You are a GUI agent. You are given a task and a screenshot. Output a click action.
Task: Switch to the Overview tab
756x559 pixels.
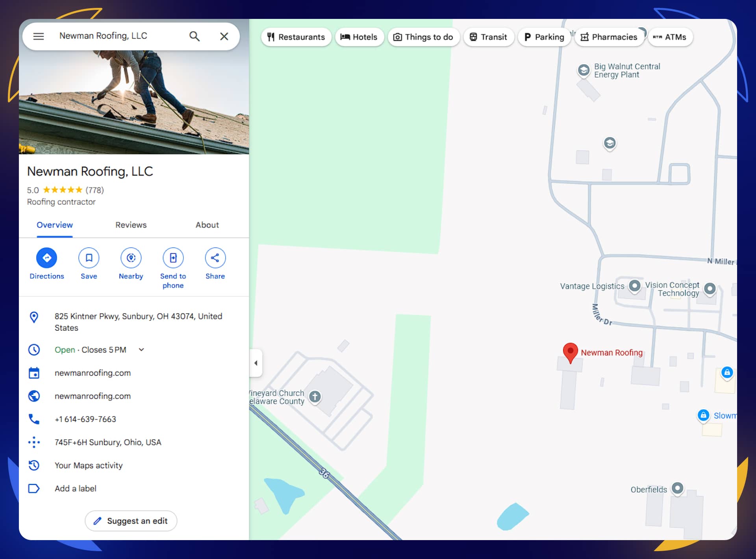click(55, 225)
